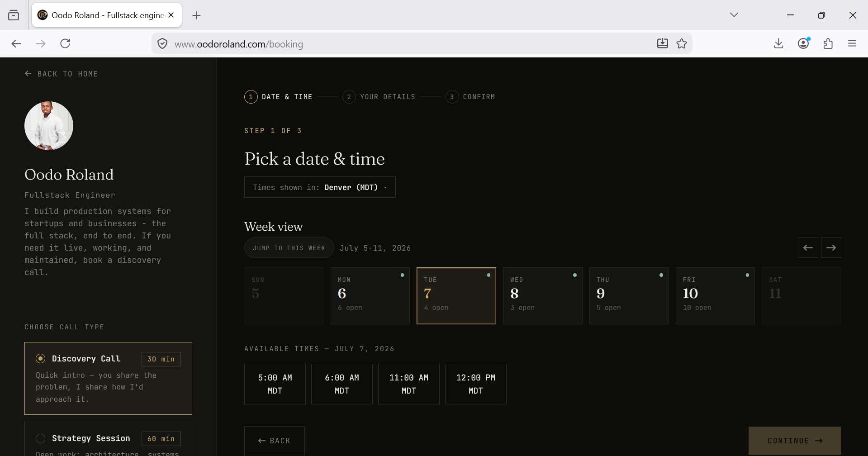View site security shield info
Image resolution: width=868 pixels, height=456 pixels.
pyautogui.click(x=162, y=44)
